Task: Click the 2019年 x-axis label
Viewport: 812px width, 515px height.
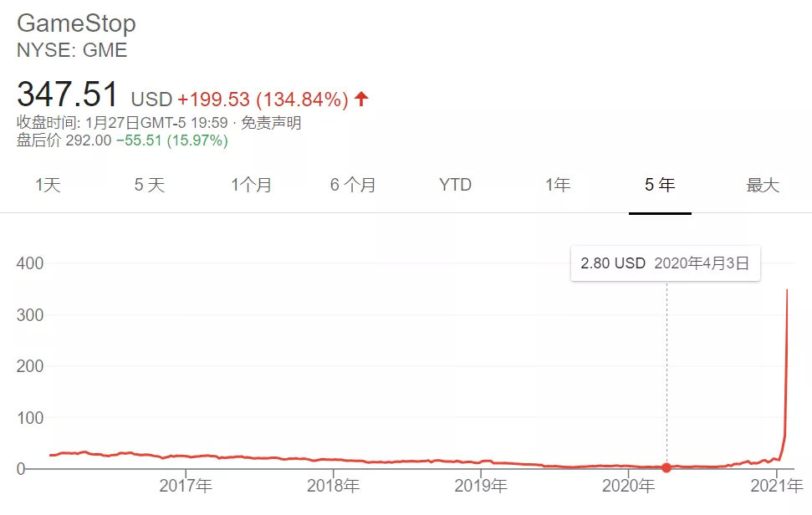Action: 482,485
